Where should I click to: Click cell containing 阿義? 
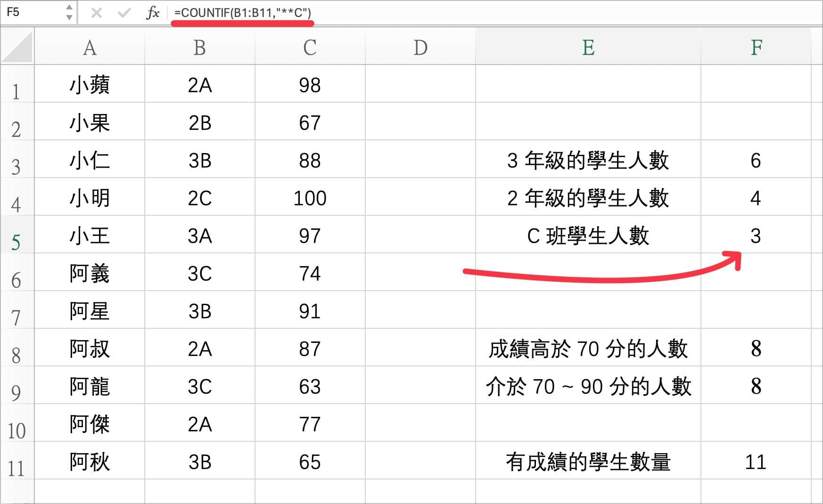point(90,272)
